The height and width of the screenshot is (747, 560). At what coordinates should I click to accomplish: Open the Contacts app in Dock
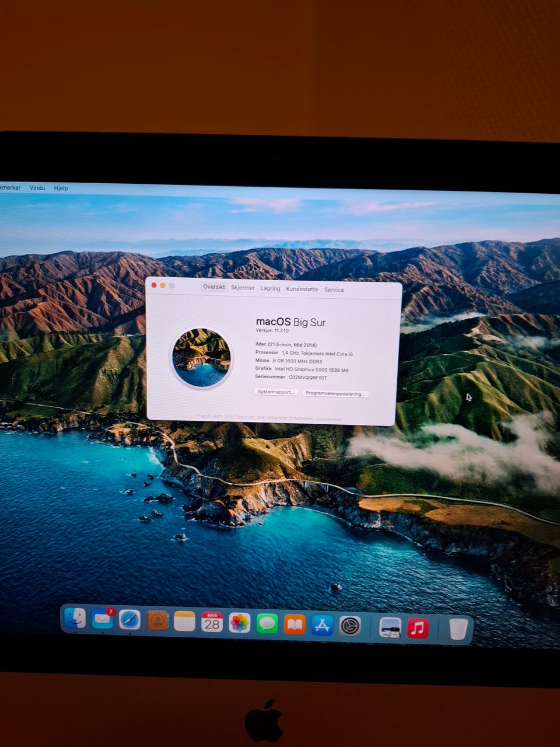tap(157, 620)
